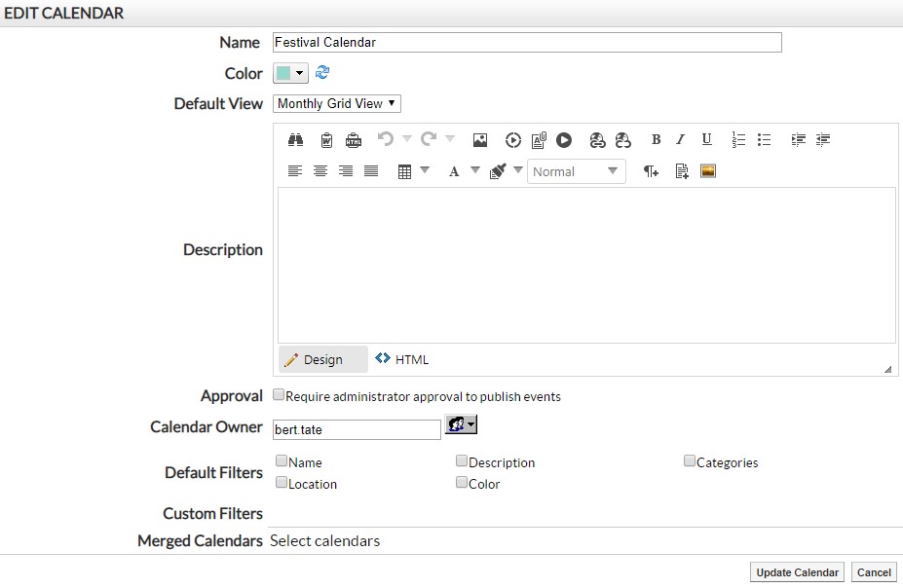
Task: Click the numbered list icon
Action: click(x=738, y=139)
